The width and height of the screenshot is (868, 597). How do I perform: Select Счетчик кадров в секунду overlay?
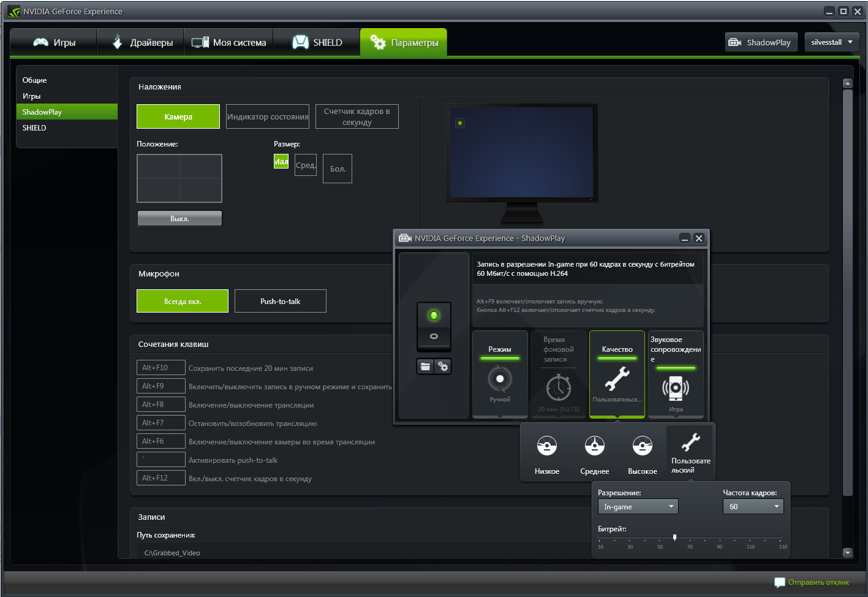point(357,116)
